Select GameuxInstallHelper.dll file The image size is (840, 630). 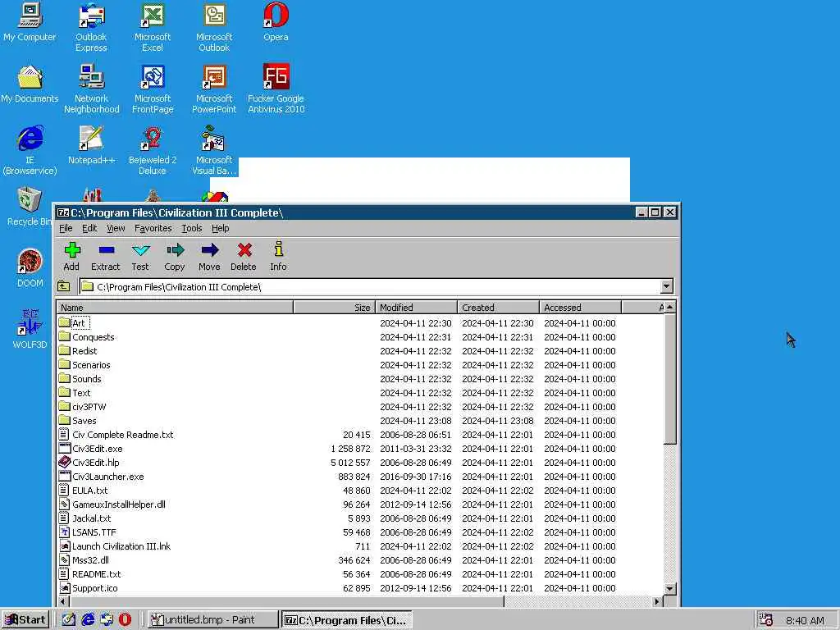(112, 504)
